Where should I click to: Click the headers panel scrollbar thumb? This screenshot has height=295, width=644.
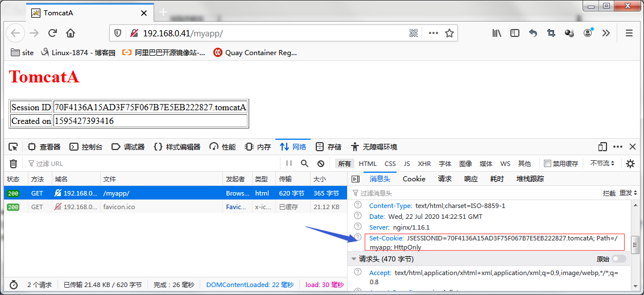point(634,245)
